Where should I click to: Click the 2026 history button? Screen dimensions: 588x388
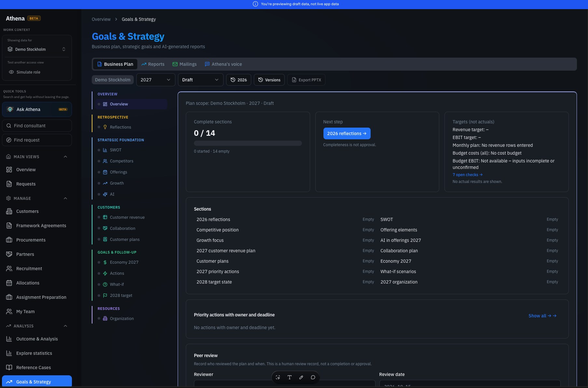239,80
